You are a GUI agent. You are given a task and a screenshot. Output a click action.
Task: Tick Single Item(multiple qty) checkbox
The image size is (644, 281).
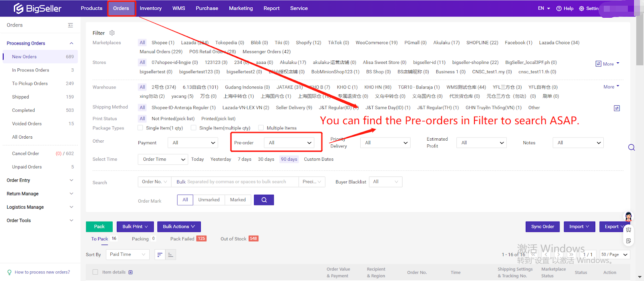pos(194,128)
